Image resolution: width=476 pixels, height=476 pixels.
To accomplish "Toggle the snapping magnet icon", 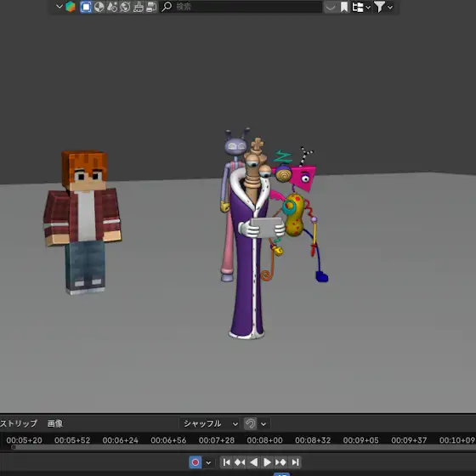I will (251, 423).
